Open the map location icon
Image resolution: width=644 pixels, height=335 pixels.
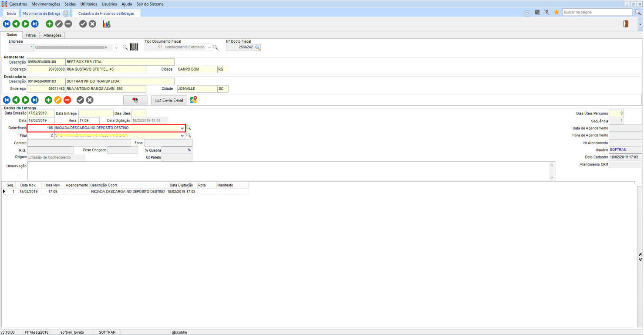(x=193, y=100)
